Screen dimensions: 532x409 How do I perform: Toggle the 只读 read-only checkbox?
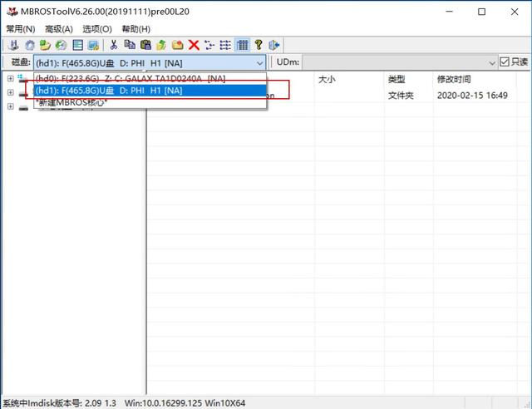[x=505, y=62]
